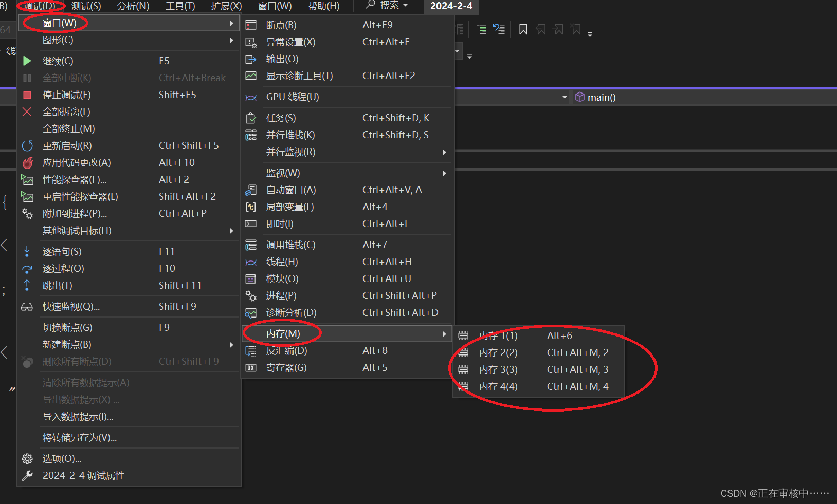Click the QuickWatch glasses icon
The height and width of the screenshot is (504, 837).
coord(27,307)
